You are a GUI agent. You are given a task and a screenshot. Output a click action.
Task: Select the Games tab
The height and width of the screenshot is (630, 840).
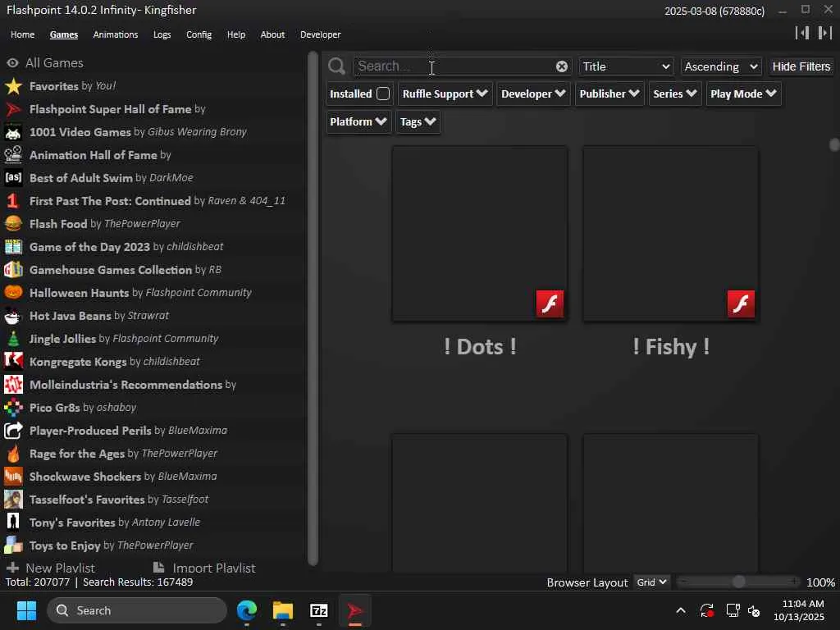click(64, 34)
